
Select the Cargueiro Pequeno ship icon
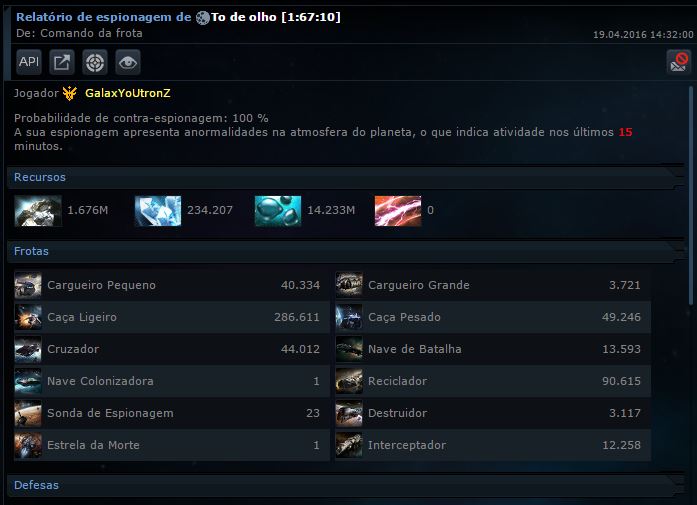(28, 285)
